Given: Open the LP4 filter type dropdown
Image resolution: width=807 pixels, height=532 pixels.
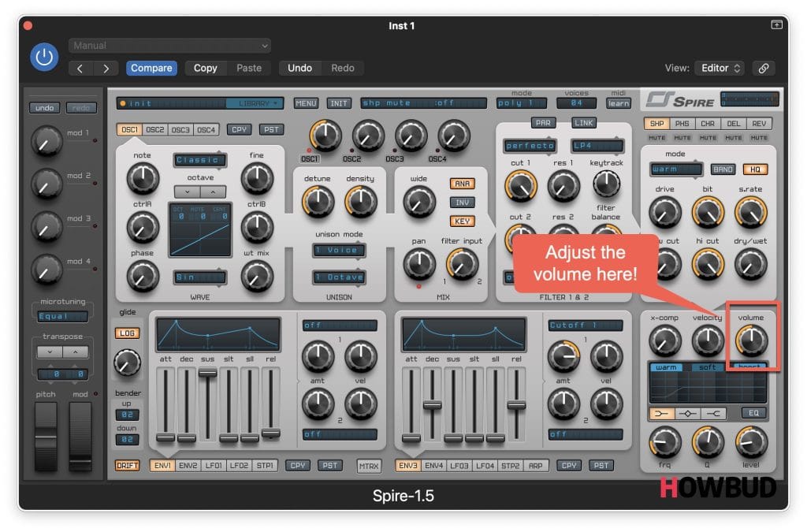Looking at the screenshot, I should [597, 146].
